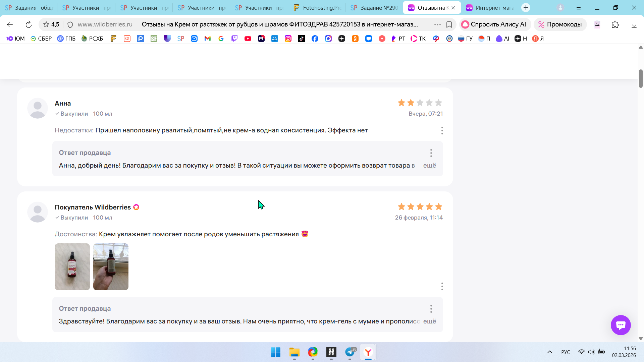Open the Wildberries chat support bubble
The height and width of the screenshot is (362, 644).
[x=621, y=325]
